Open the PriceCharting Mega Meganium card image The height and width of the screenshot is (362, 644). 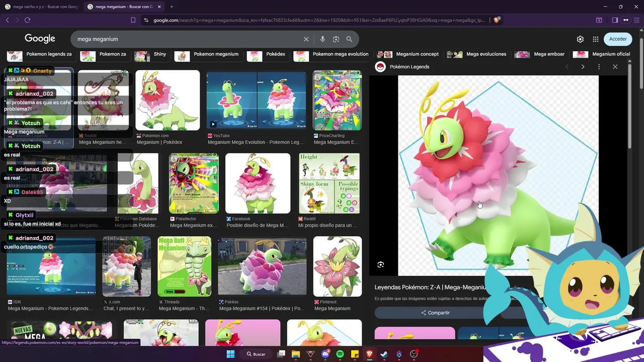337,100
